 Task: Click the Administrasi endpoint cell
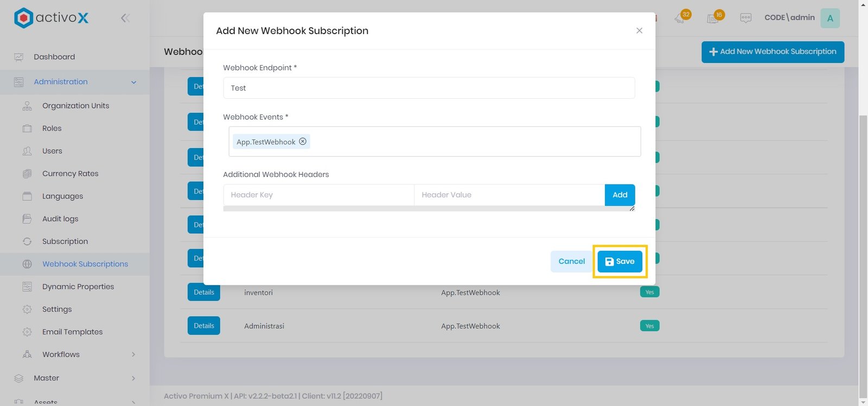(x=264, y=326)
